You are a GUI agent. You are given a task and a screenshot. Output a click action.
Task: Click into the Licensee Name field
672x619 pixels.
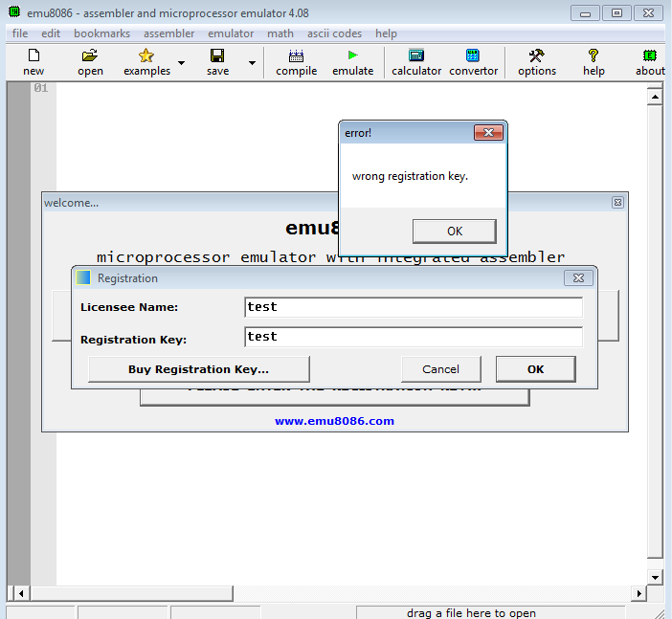413,307
